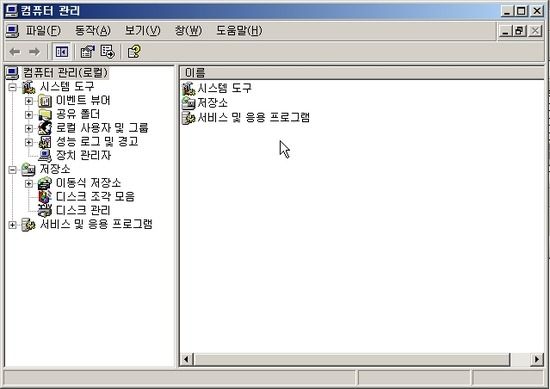550x389 pixels.
Task: Open the 보기(V) menu
Action: coord(142,31)
